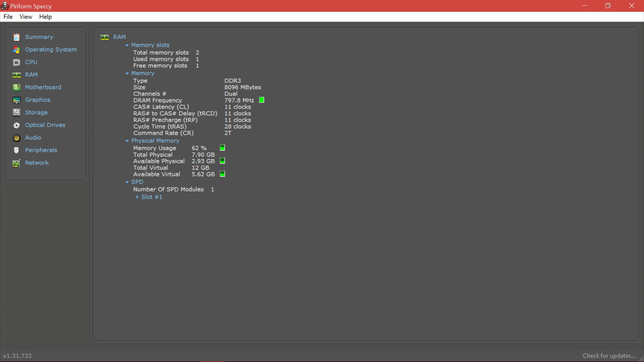Show the Peripherals section
Image resolution: width=644 pixels, height=362 pixels.
[x=41, y=150]
